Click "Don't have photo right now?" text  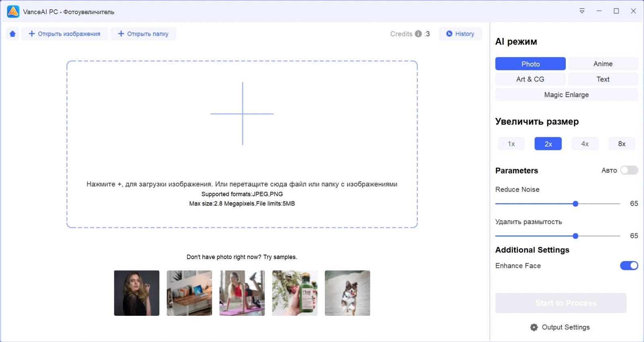point(224,257)
